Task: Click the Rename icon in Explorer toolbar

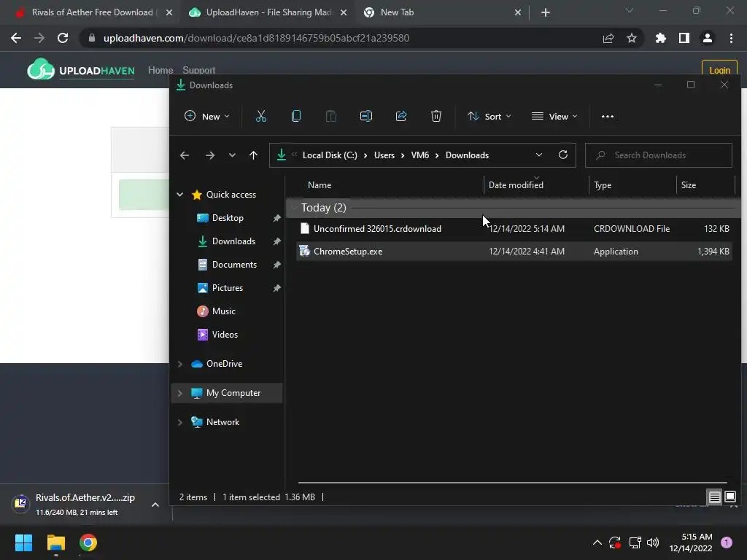Action: [x=366, y=116]
